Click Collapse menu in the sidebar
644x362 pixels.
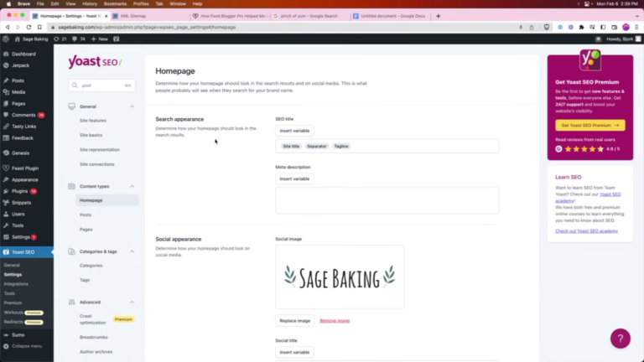(26, 346)
